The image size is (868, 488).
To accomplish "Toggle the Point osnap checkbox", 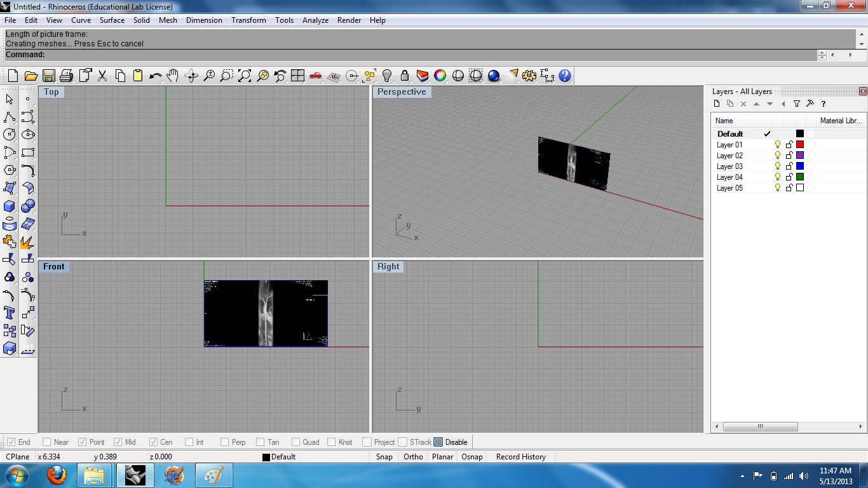I will click(83, 442).
